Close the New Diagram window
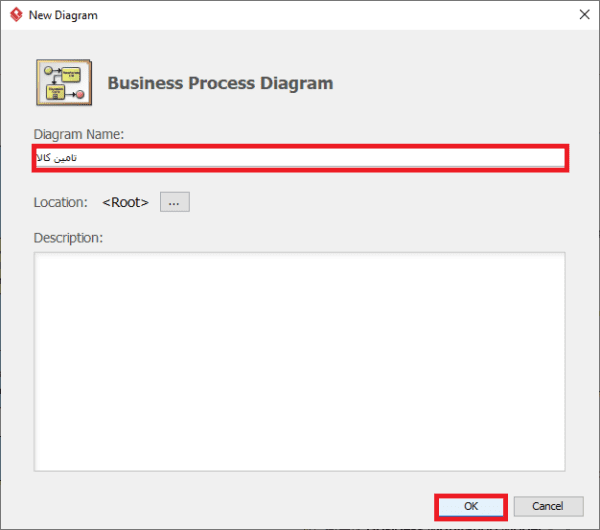The height and width of the screenshot is (530, 600). point(584,15)
